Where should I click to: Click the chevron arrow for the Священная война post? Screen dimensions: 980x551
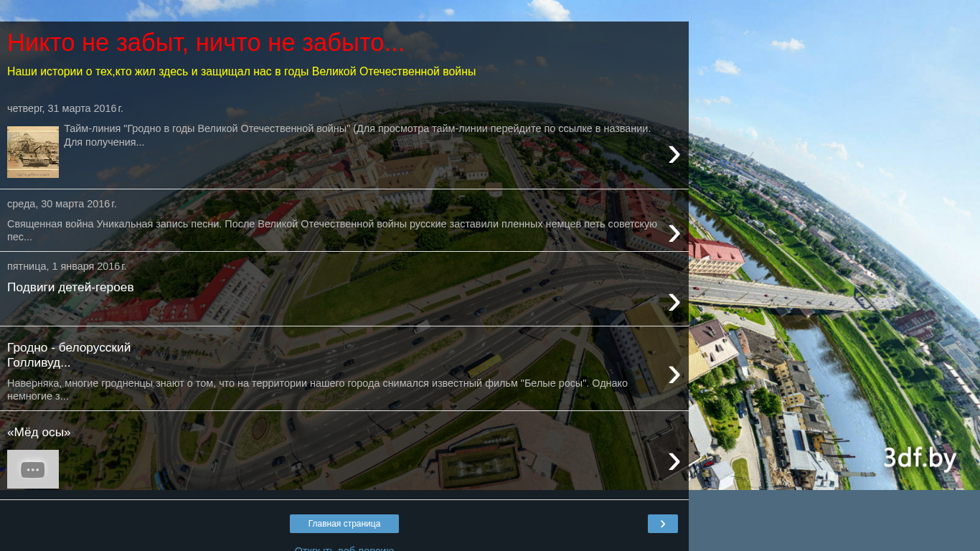[x=674, y=232]
